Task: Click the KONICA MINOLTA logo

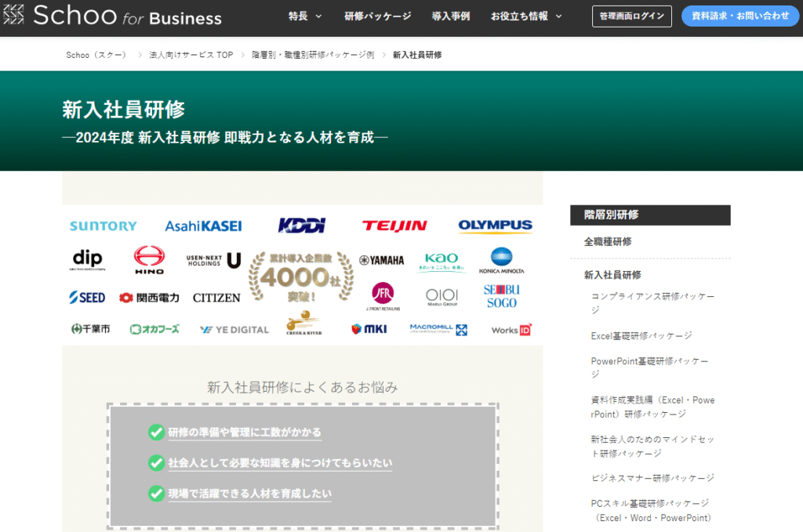Action: tap(501, 260)
